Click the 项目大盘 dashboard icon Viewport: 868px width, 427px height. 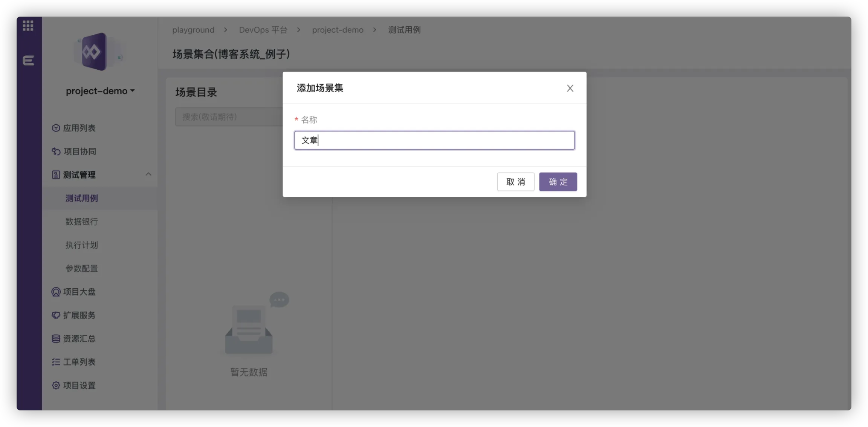56,292
